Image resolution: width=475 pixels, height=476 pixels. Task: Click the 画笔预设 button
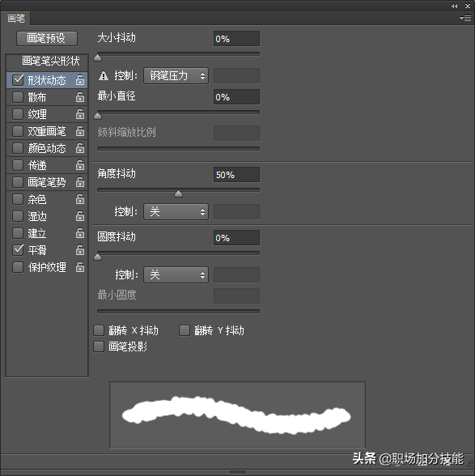[x=47, y=39]
